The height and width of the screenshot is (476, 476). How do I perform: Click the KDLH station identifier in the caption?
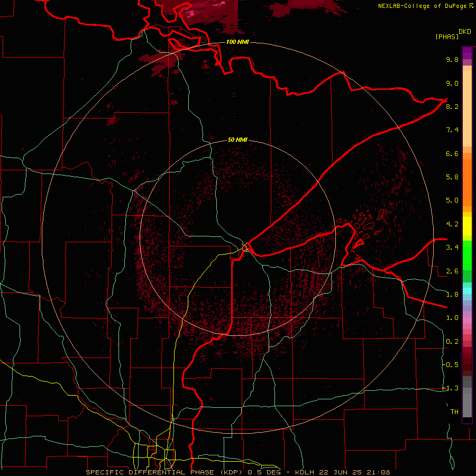click(305, 472)
